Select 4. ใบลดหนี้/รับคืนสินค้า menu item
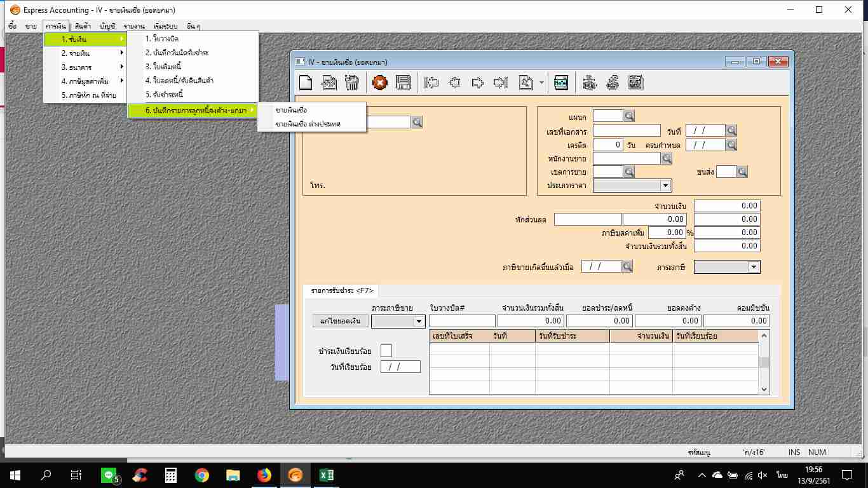The width and height of the screenshot is (868, 488). (193, 81)
